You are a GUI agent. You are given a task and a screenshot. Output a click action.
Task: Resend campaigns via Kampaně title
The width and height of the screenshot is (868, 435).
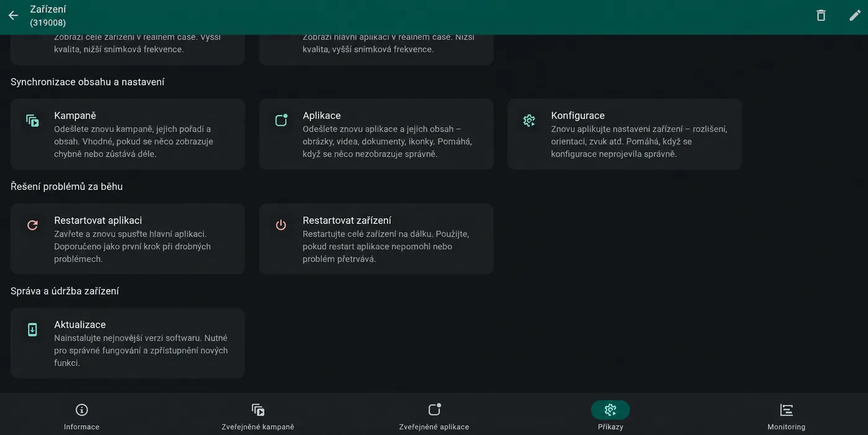tap(75, 115)
